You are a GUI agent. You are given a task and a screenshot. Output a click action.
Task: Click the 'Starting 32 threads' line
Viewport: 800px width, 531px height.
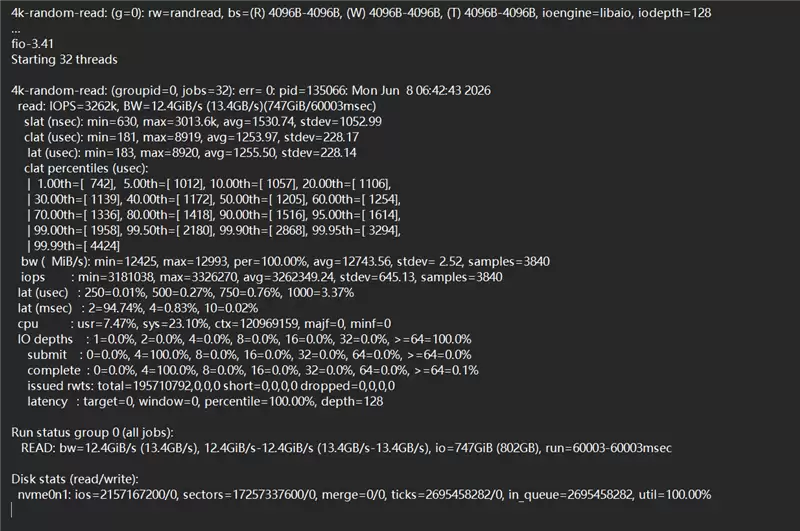pyautogui.click(x=64, y=60)
